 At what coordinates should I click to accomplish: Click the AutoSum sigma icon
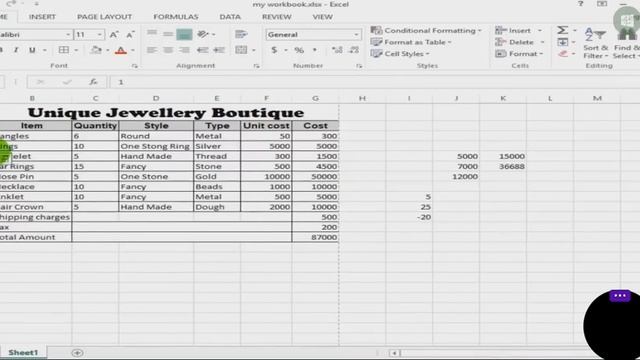(x=562, y=30)
